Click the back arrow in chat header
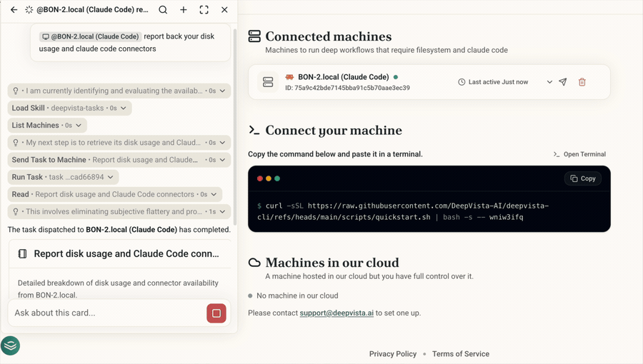The height and width of the screenshot is (364, 643). (x=14, y=9)
